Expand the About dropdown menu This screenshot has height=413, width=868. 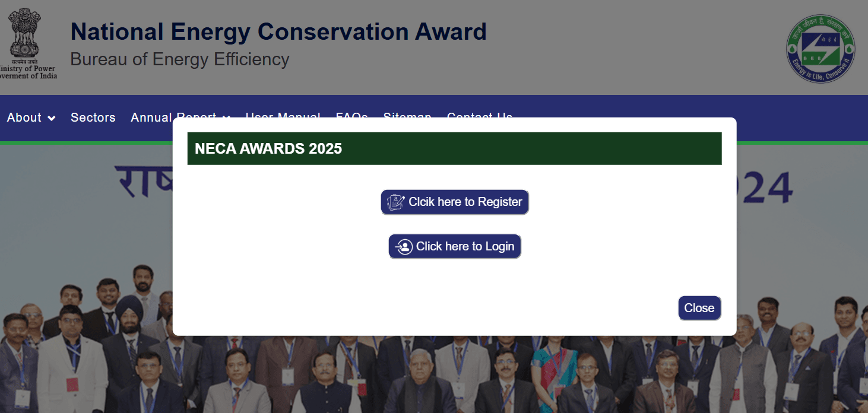[25, 117]
